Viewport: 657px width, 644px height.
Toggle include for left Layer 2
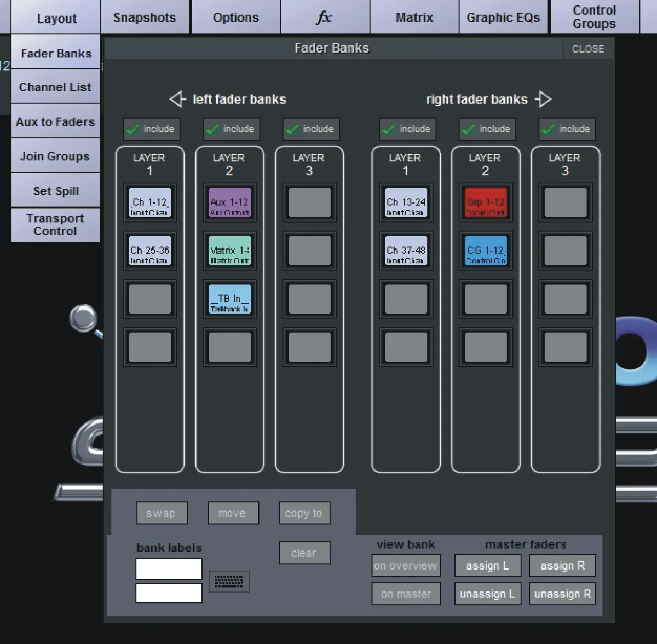(x=230, y=129)
